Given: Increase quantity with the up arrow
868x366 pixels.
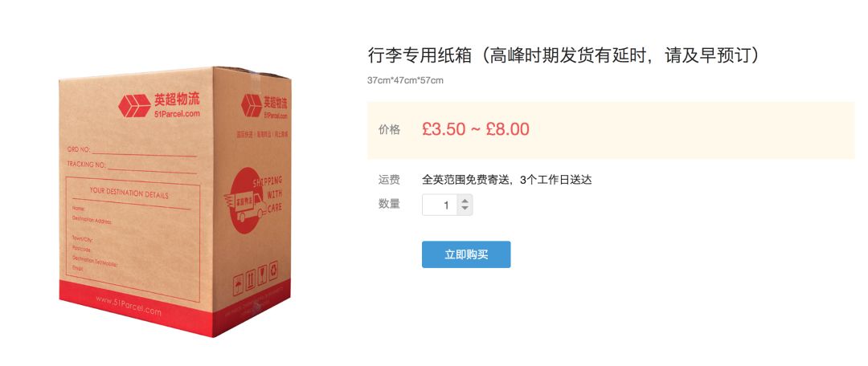Looking at the screenshot, I should tap(465, 201).
